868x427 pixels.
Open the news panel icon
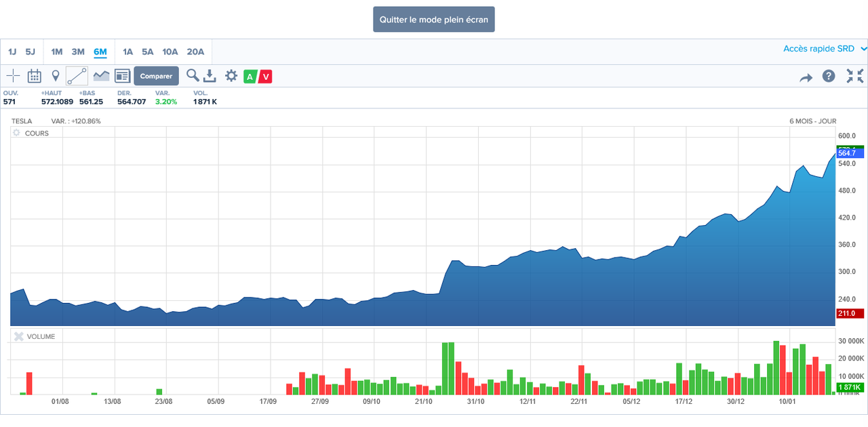[x=122, y=76]
